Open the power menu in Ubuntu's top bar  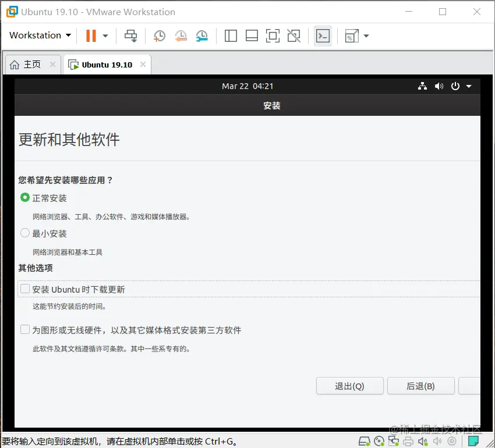(x=455, y=86)
